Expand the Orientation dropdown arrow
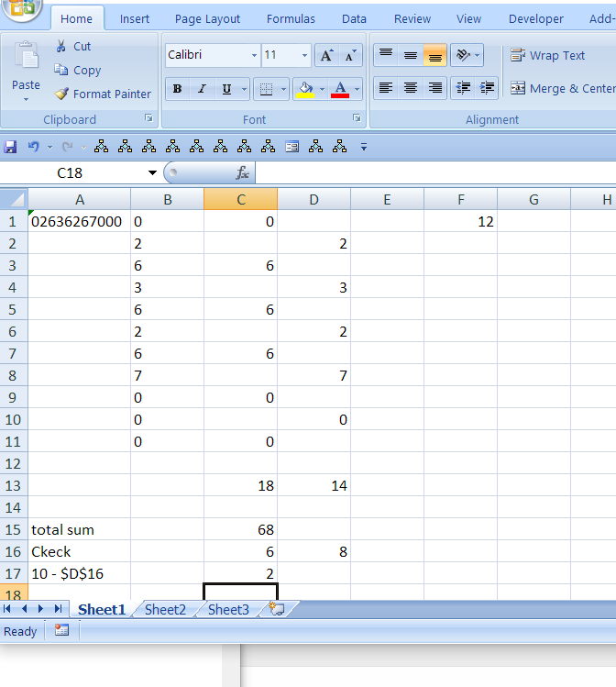 (x=478, y=55)
